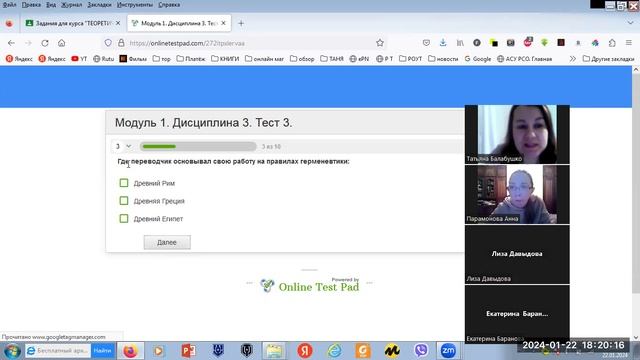Screen dimensions: 640x360
Task: Check the 'Древний Египет' answer
Action: pyautogui.click(x=124, y=218)
